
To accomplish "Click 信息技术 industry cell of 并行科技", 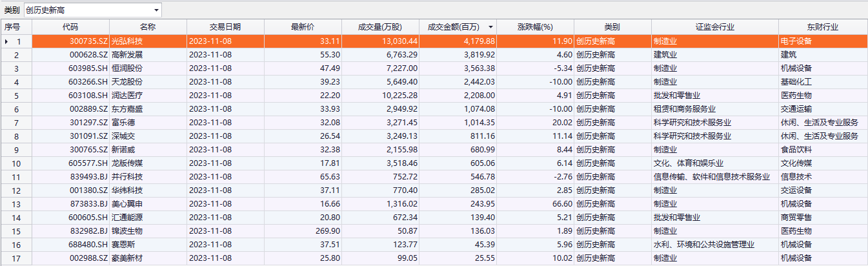I will [x=796, y=177].
